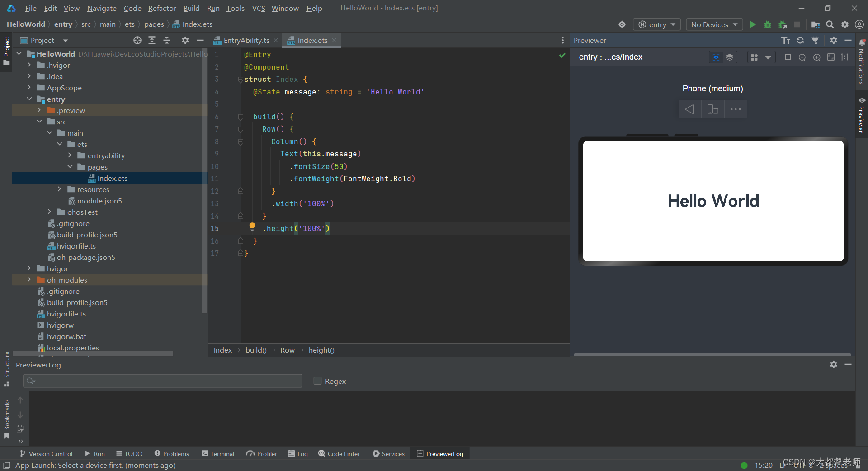Open the entry run configuration dropdown

pyautogui.click(x=657, y=24)
